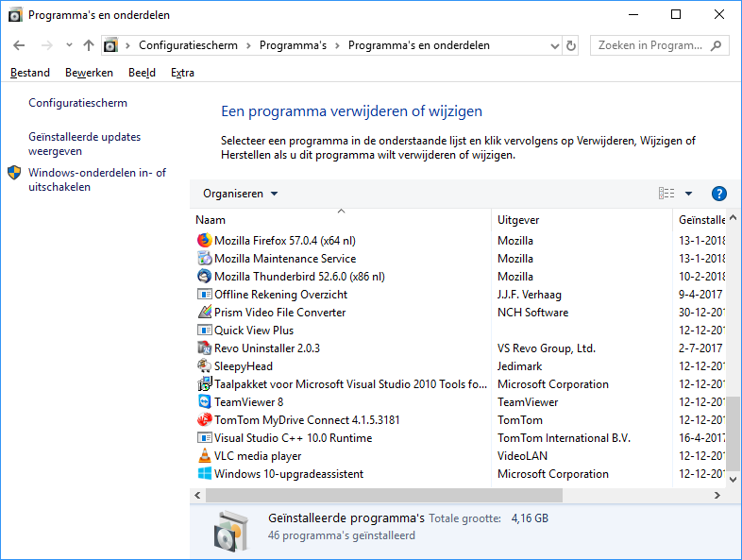Click the Mozilla Thunderbird icon

click(x=205, y=276)
